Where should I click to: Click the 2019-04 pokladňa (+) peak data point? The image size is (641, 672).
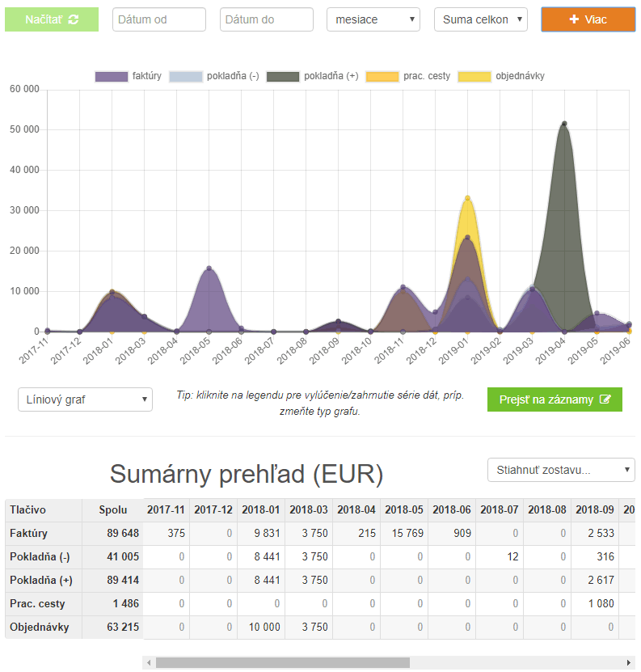(564, 124)
